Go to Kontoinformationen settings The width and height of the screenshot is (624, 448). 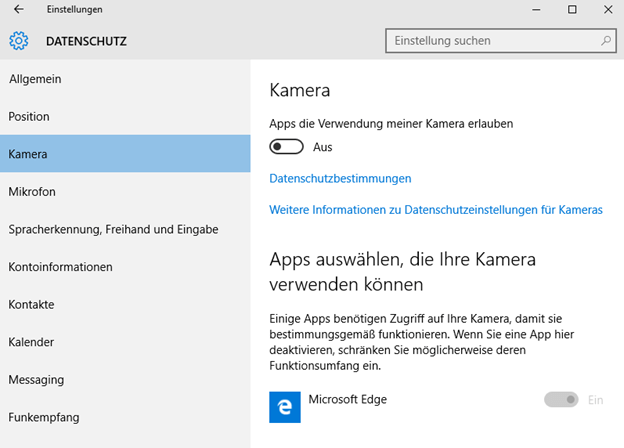point(125,267)
